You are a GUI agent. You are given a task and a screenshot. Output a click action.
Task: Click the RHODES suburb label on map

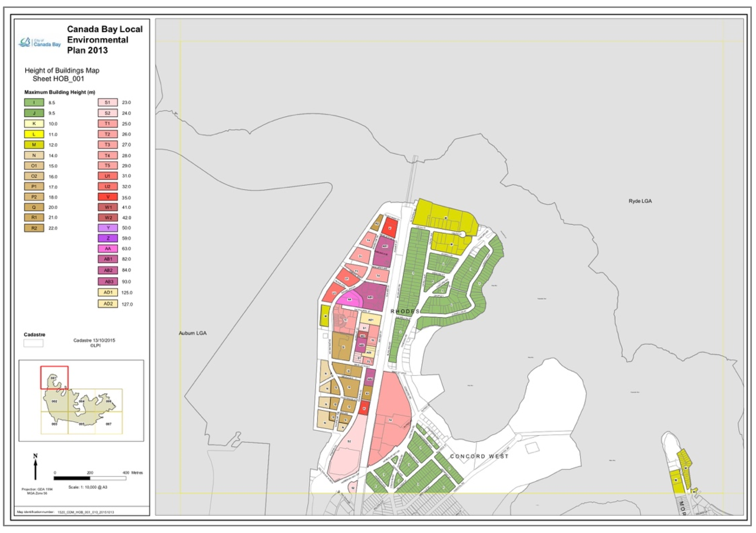pyautogui.click(x=405, y=311)
